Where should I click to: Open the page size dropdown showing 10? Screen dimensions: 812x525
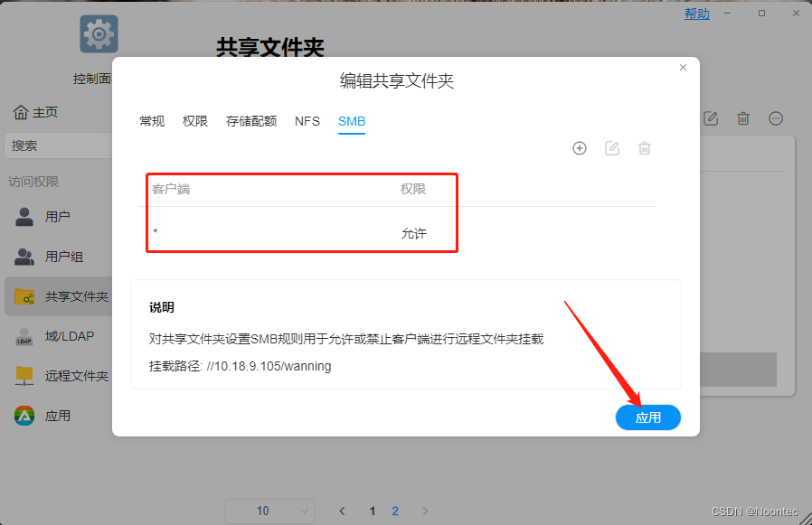[x=270, y=511]
